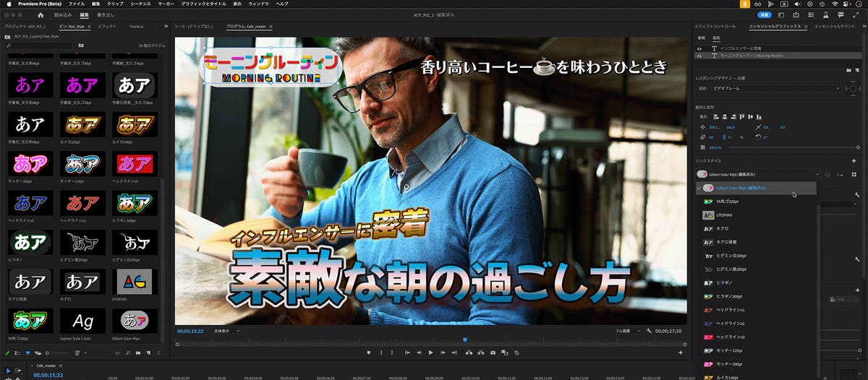Open the シーケンス menu
The width and height of the screenshot is (868, 380).
tap(140, 4)
